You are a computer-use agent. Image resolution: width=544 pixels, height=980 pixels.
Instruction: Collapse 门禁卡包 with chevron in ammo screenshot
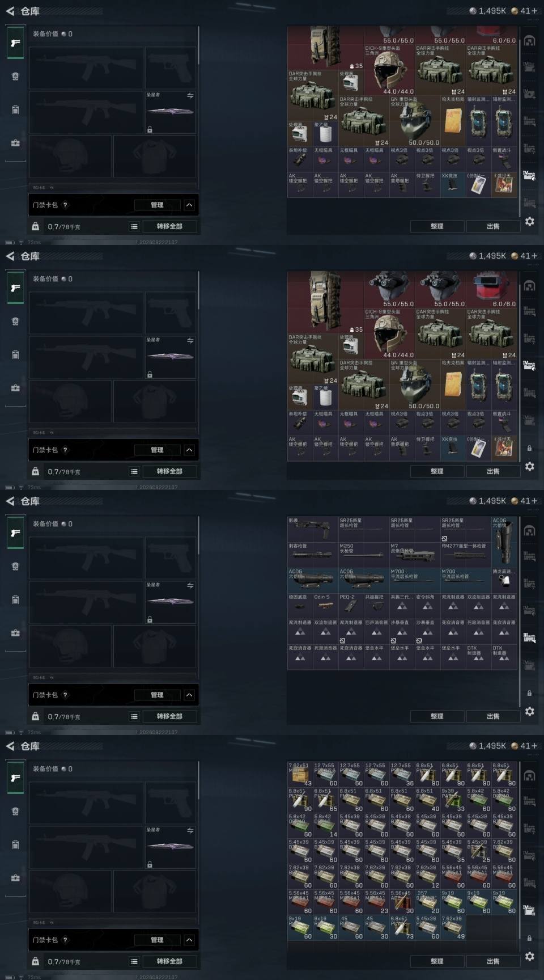pos(189,940)
